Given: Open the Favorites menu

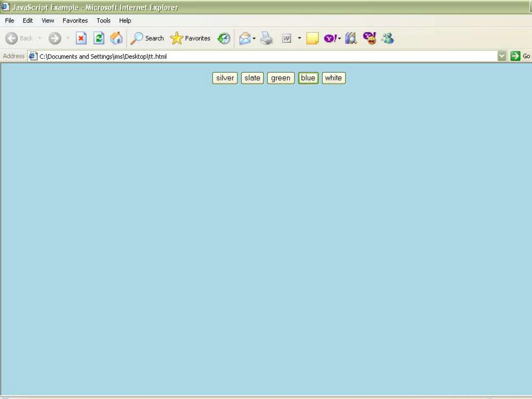Looking at the screenshot, I should click(75, 21).
